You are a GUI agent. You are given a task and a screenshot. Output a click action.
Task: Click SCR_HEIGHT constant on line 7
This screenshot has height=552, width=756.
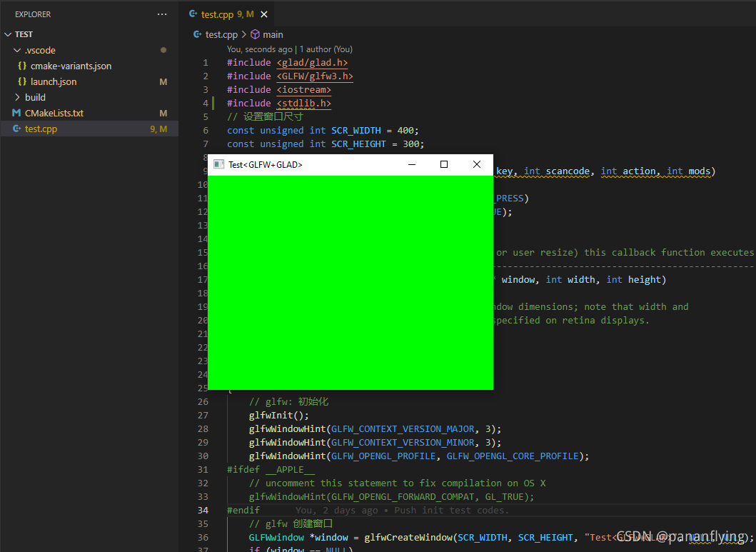tap(358, 144)
